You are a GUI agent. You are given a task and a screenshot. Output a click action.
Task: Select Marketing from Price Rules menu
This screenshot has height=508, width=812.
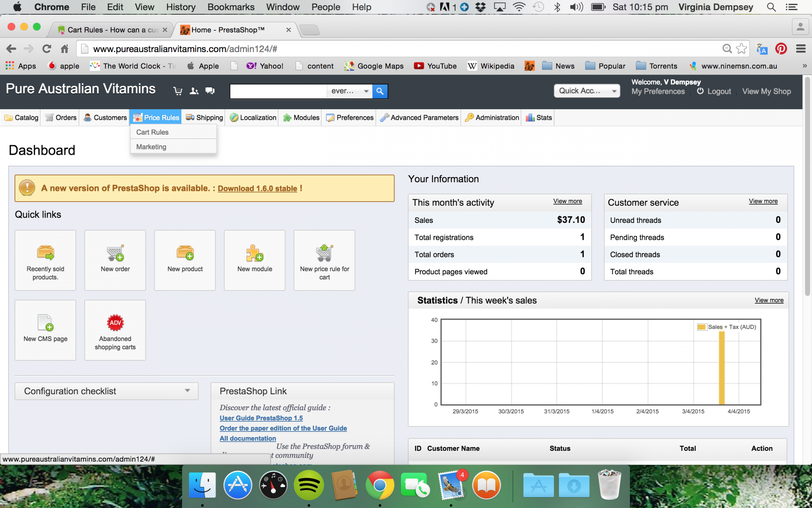coord(173,147)
